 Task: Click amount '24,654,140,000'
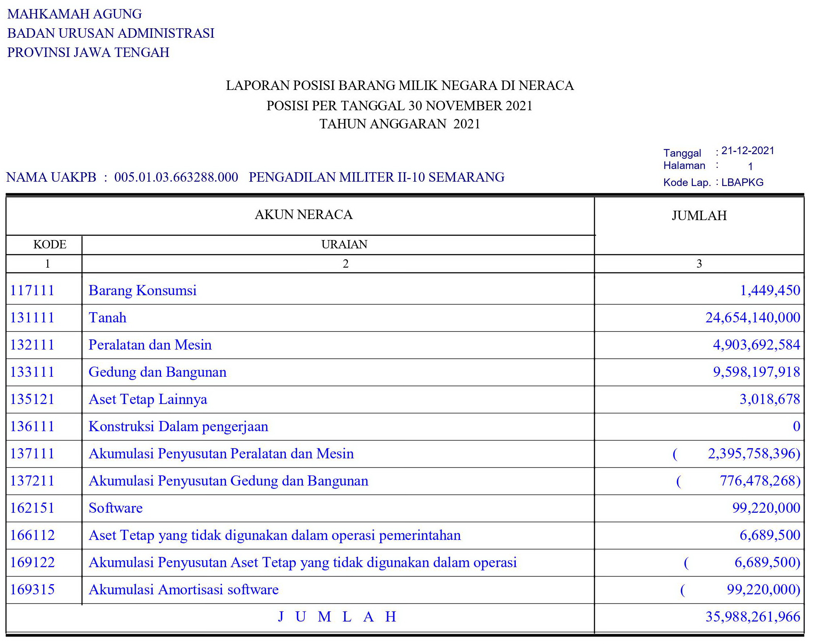click(753, 318)
